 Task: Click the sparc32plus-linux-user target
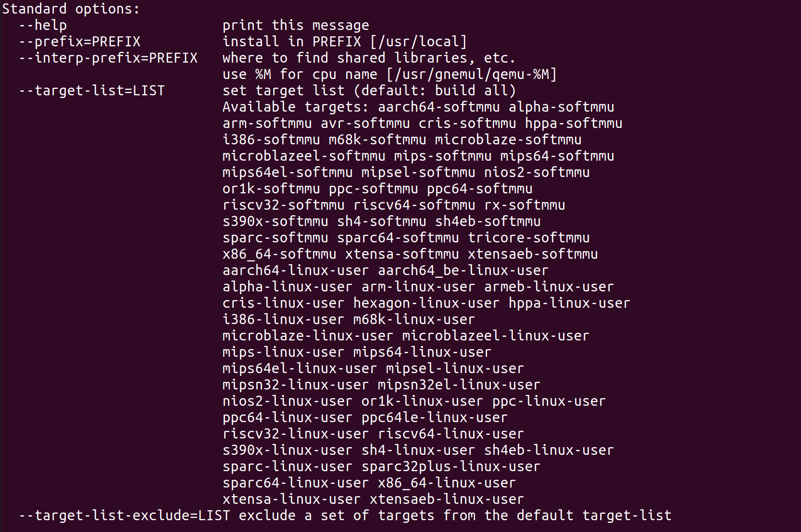point(451,467)
